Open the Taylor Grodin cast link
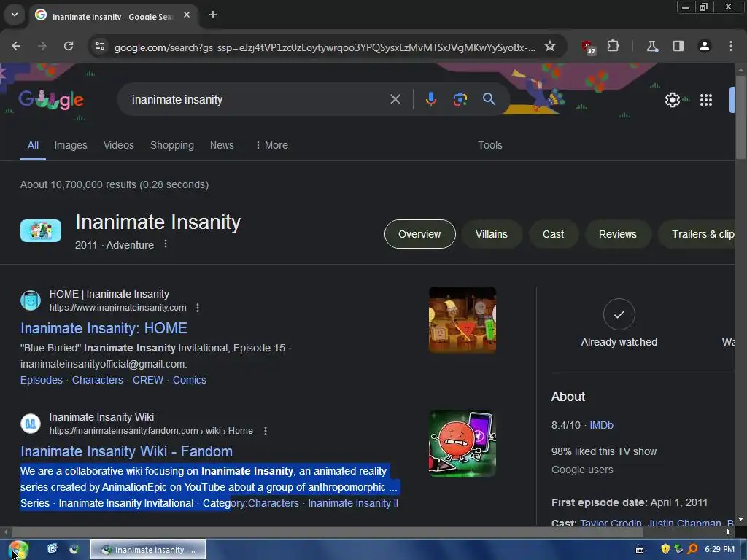Viewport: 747px width, 560px height. (x=611, y=523)
